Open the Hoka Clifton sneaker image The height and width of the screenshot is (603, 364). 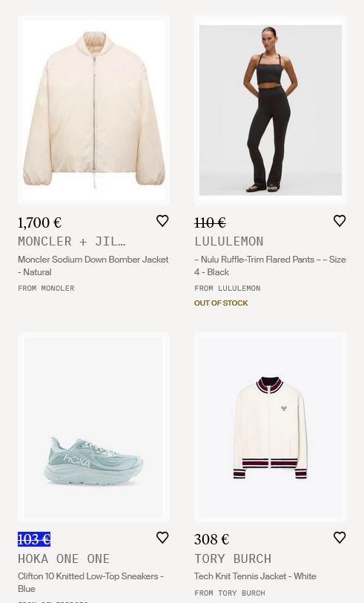(x=94, y=427)
